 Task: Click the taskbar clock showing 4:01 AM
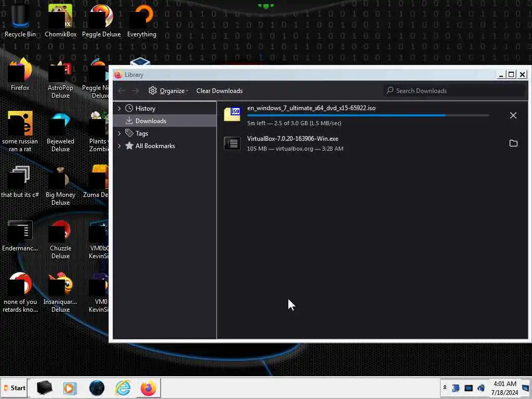point(504,388)
